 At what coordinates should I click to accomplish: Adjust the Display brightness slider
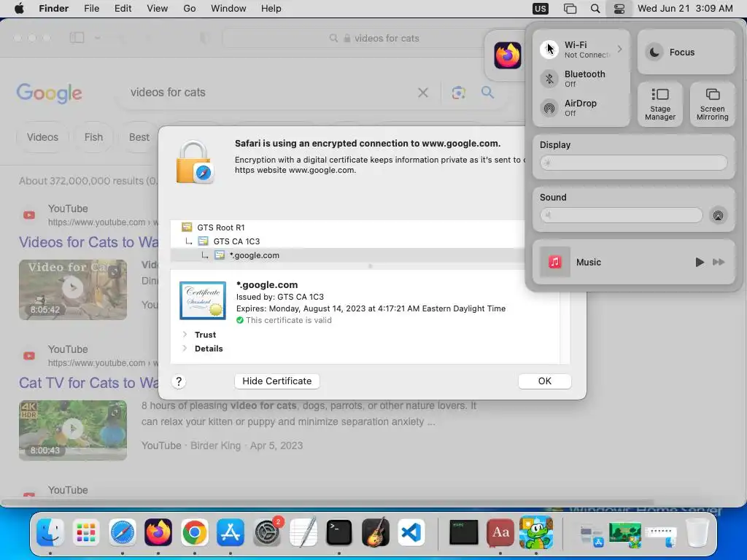point(633,163)
